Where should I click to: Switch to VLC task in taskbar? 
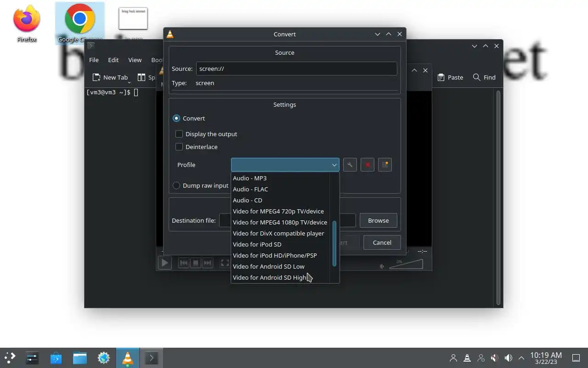pos(127,358)
